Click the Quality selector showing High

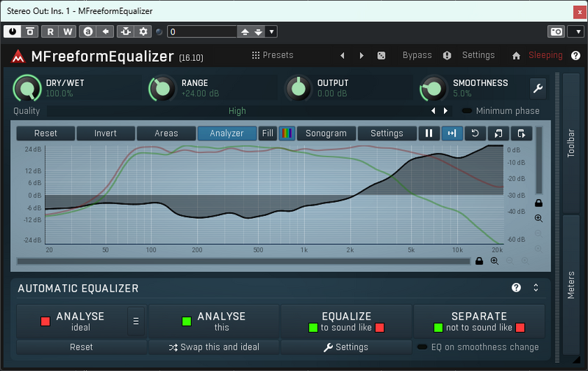(237, 111)
